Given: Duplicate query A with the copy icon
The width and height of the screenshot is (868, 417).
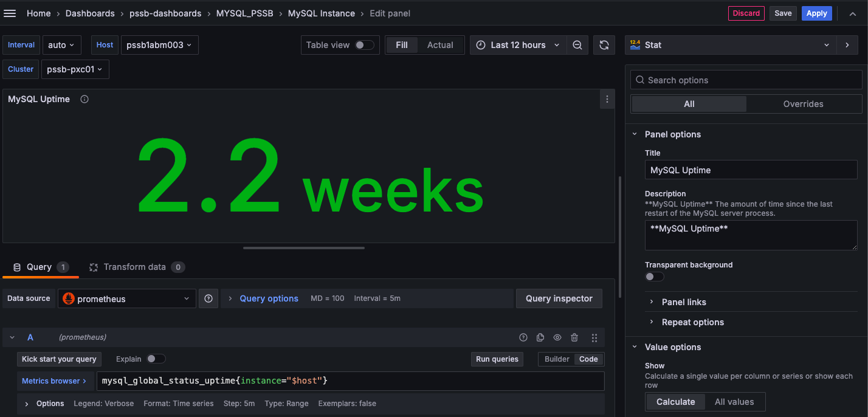Looking at the screenshot, I should [x=540, y=337].
